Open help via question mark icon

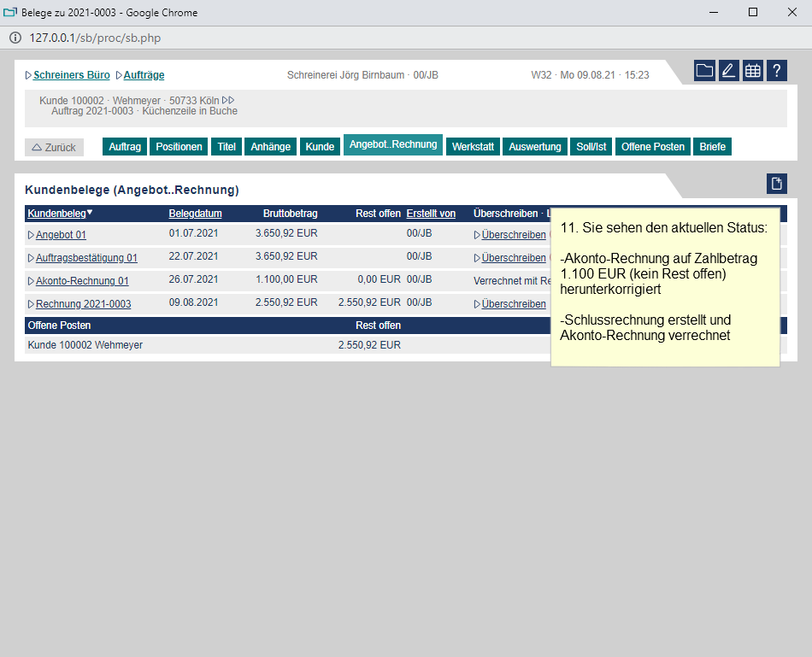click(776, 71)
